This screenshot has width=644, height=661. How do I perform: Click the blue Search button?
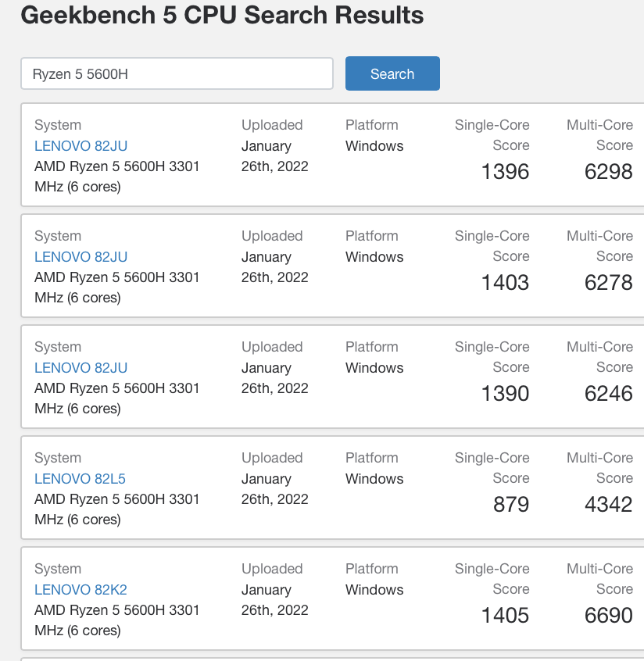click(392, 73)
